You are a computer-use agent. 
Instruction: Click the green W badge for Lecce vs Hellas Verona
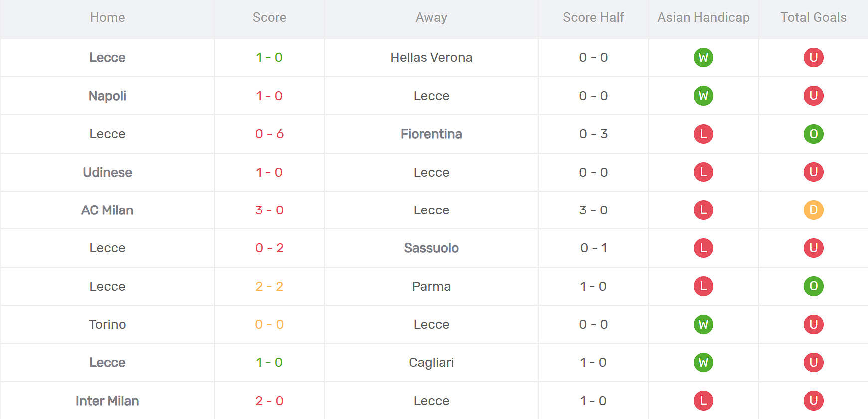point(703,57)
